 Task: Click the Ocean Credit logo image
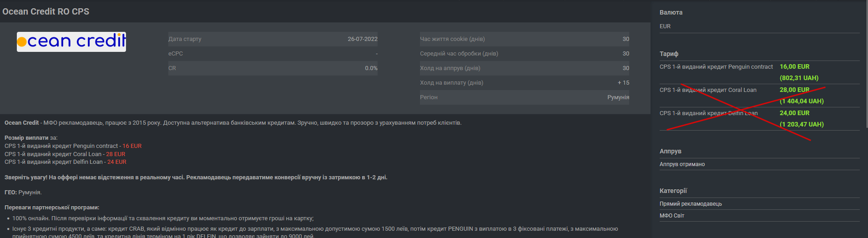pos(71,41)
